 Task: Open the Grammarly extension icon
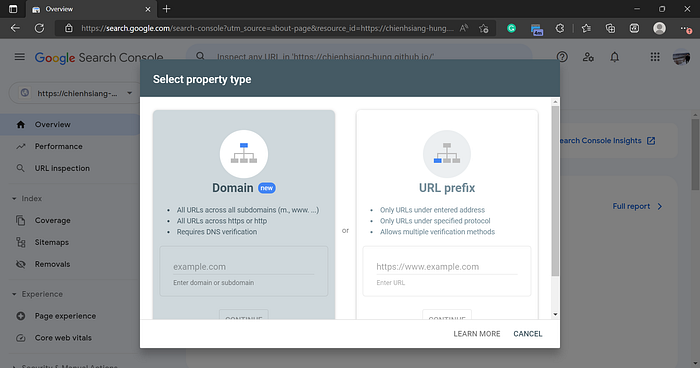512,29
